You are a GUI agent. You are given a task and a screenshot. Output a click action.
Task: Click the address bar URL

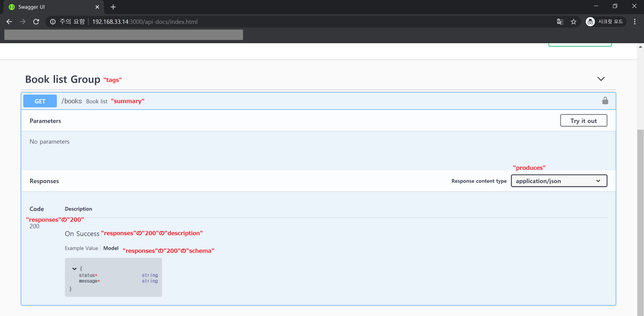coord(145,22)
